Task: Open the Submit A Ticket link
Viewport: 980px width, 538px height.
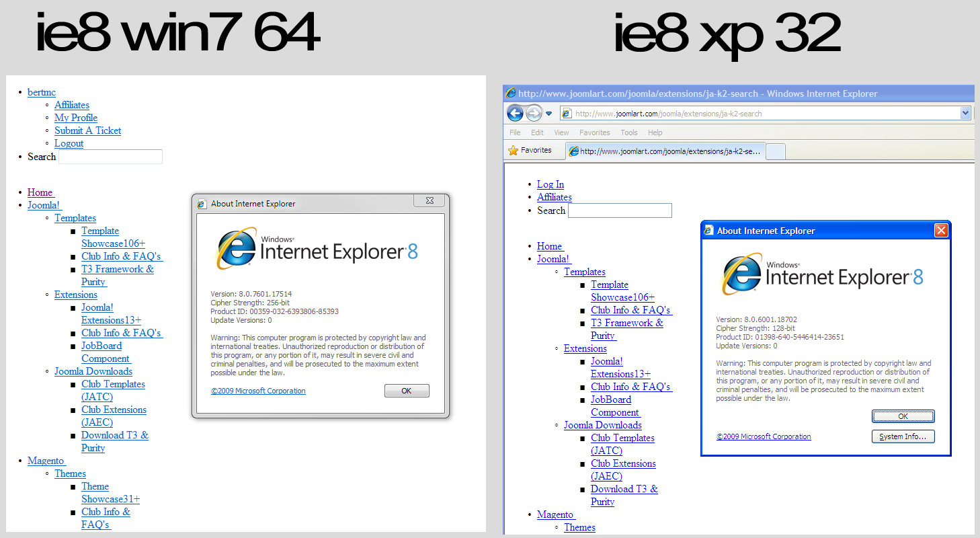Action: click(x=87, y=130)
